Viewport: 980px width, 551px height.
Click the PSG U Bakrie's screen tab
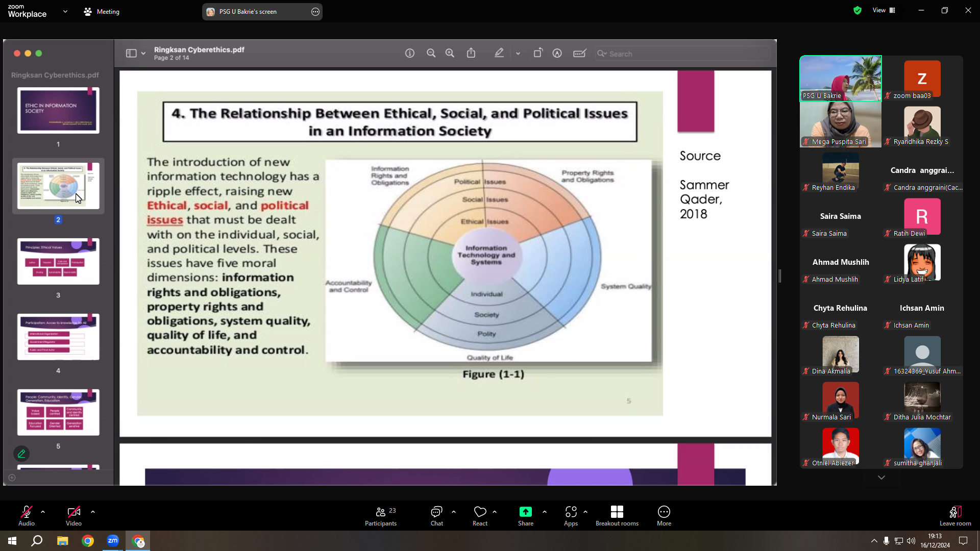point(262,12)
